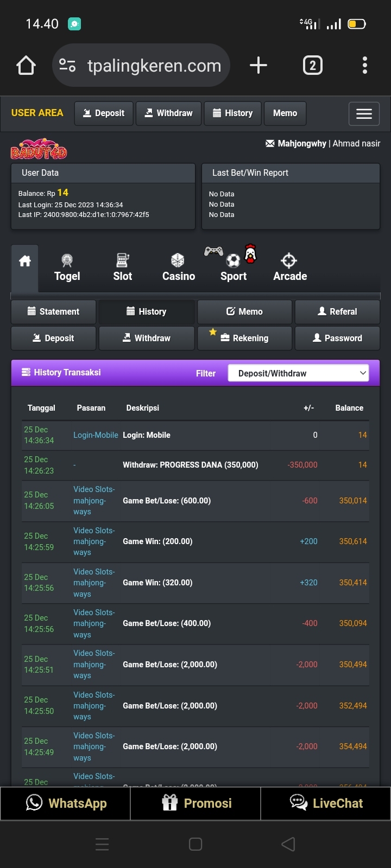Open the Casino game category
The image size is (391, 868).
tap(178, 268)
